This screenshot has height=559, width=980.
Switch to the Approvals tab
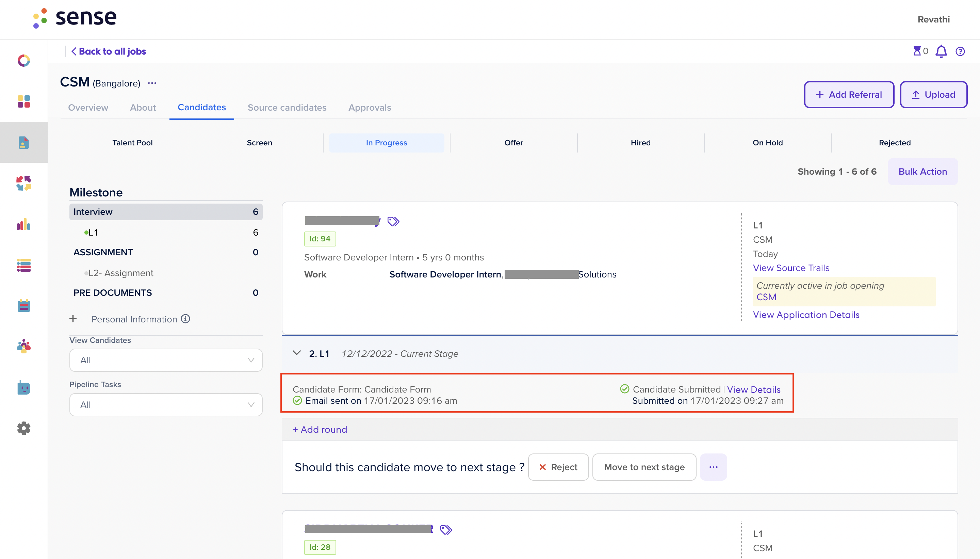click(x=370, y=108)
